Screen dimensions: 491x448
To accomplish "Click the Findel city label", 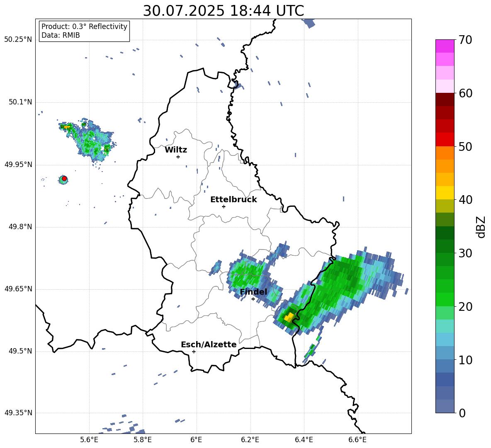I will click(x=253, y=292).
